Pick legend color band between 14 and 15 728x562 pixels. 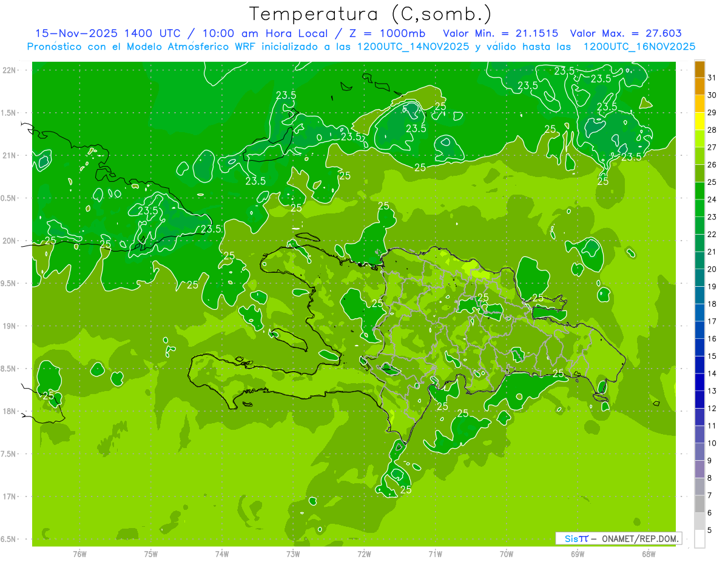pos(699,365)
